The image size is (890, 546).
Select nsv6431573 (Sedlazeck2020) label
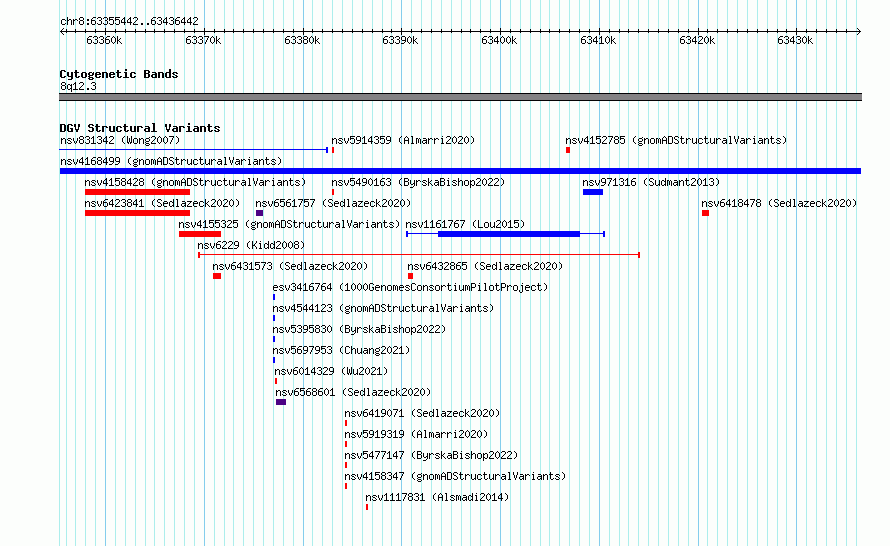(x=290, y=266)
